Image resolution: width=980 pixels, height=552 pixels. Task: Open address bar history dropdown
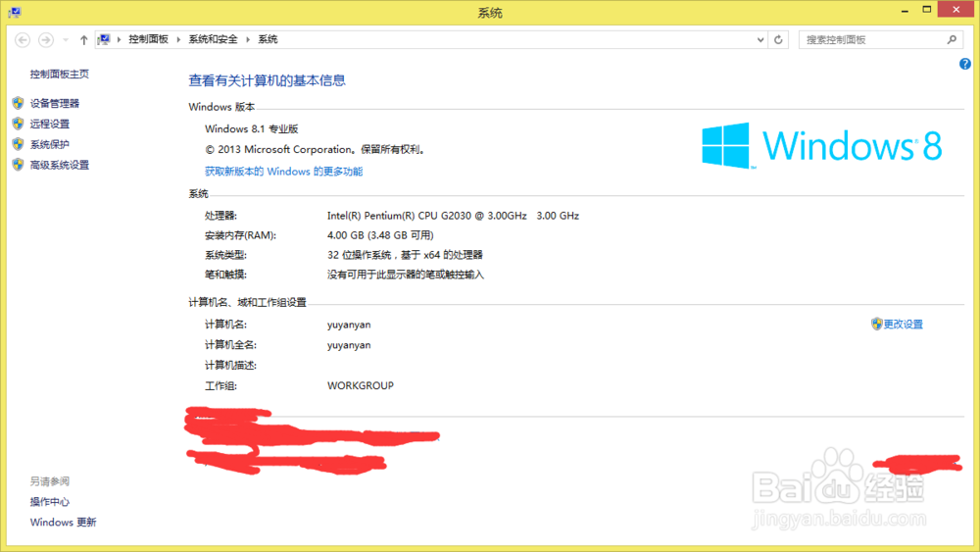tap(760, 39)
